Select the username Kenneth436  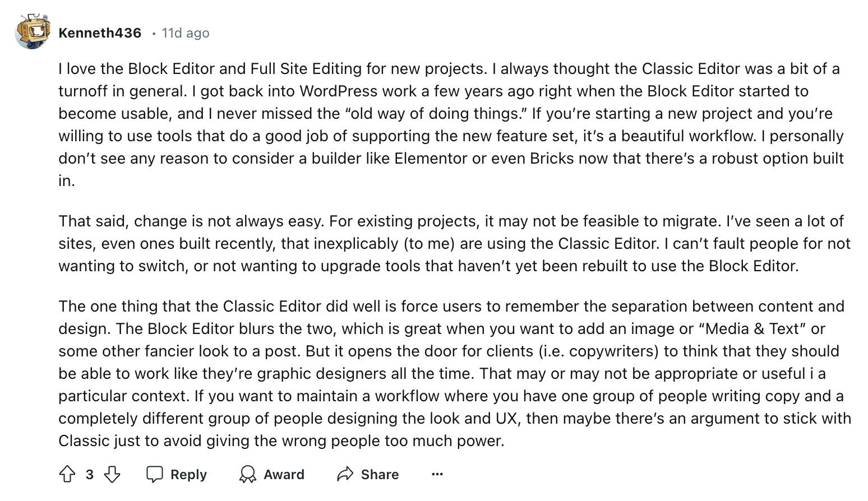(x=99, y=33)
